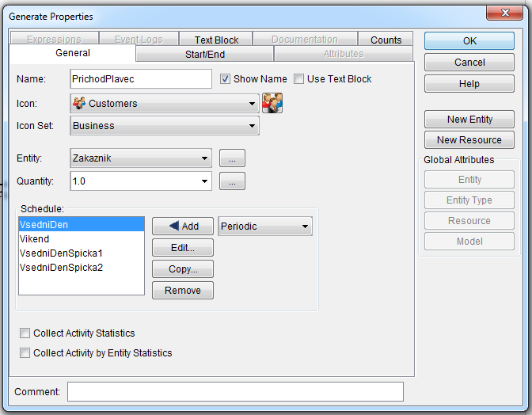The height and width of the screenshot is (415, 532).
Task: Open the Entity dropdown showing Zakaznik
Action: coord(141,158)
